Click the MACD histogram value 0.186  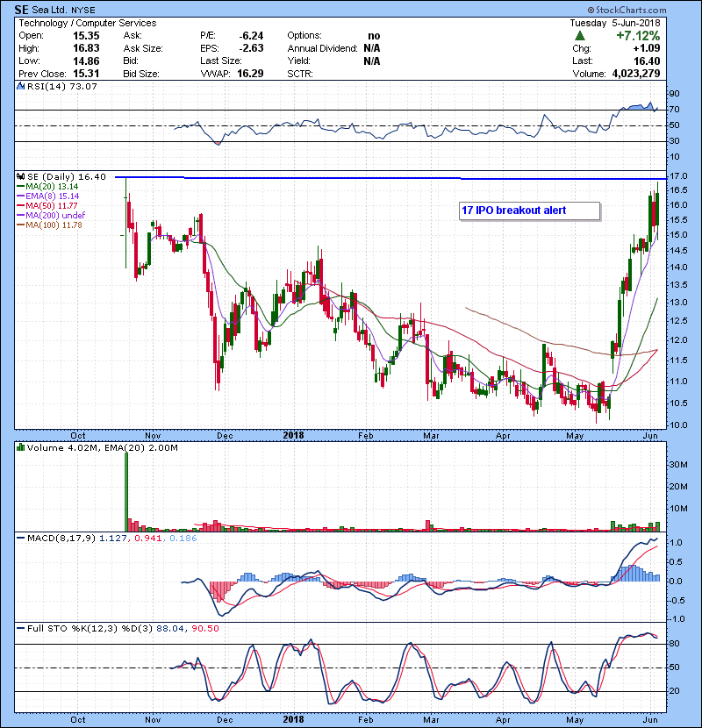coord(183,539)
